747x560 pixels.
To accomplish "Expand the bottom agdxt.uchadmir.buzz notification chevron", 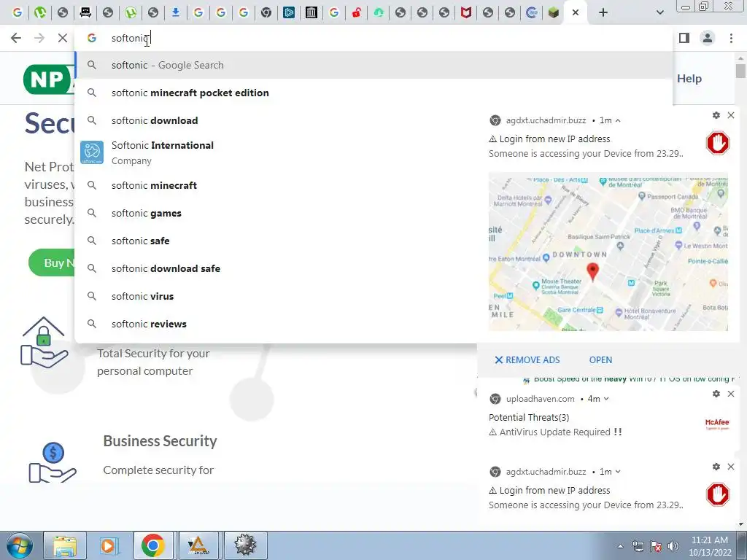I will tap(618, 472).
